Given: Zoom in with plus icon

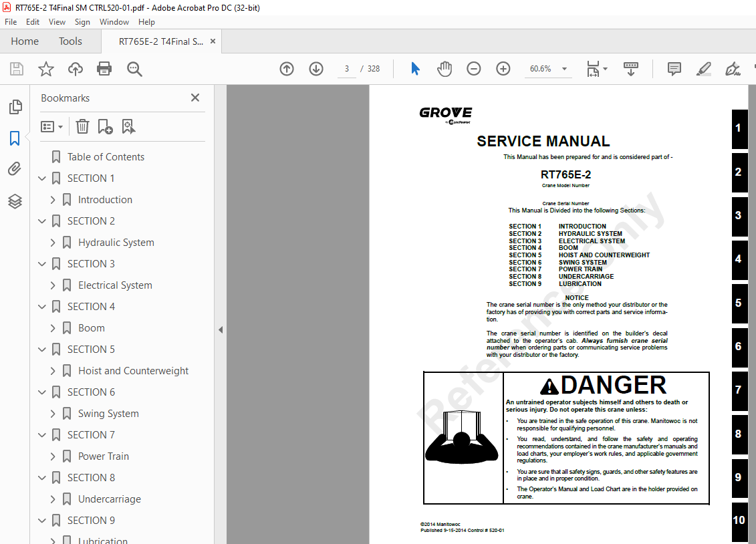Looking at the screenshot, I should point(503,69).
